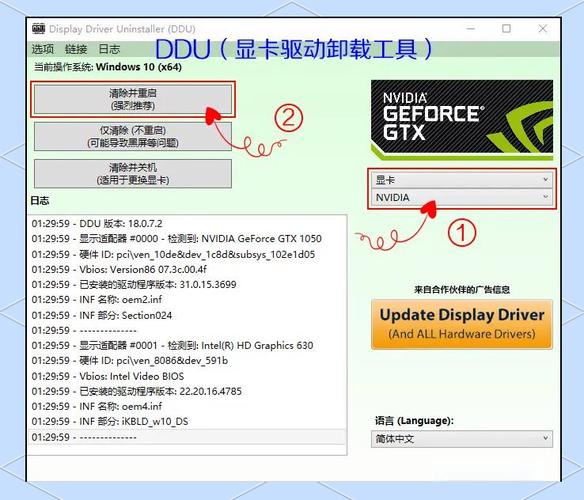Select log line NVIDIA GeForce GTX 1050
Screen dimensions: 584x500
(x=187, y=239)
